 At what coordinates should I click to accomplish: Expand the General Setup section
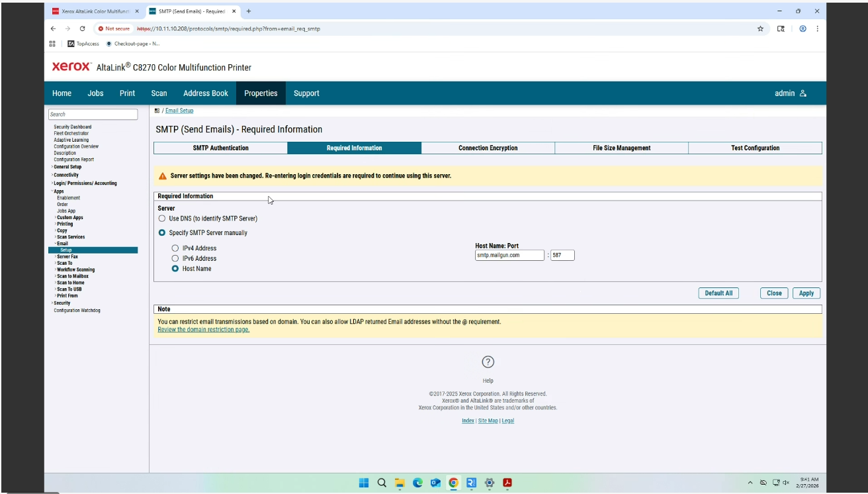[65, 167]
